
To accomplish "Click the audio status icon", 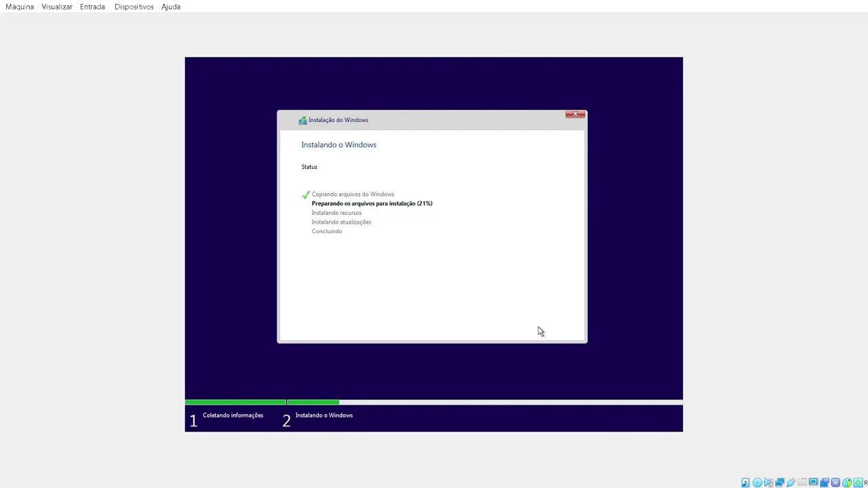I will coord(768,483).
